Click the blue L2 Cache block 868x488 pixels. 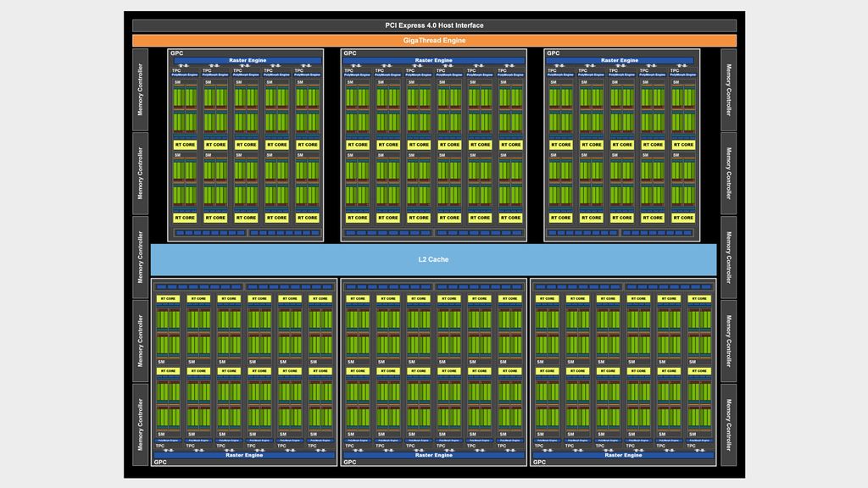coord(433,259)
